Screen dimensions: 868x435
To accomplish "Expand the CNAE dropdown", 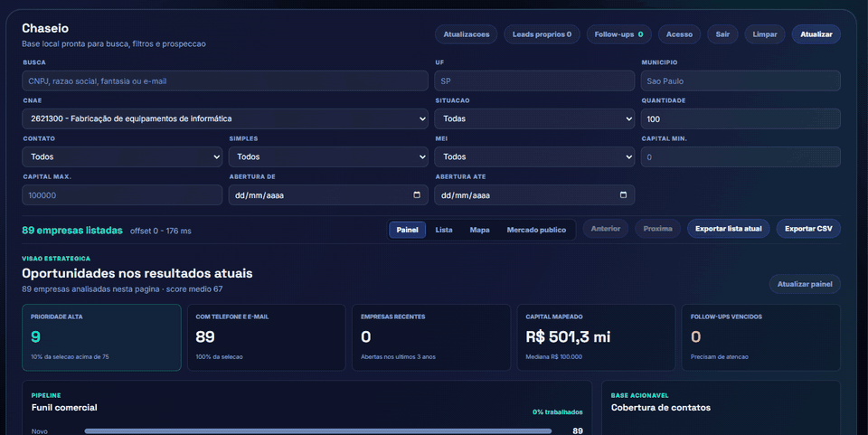I will 225,119.
